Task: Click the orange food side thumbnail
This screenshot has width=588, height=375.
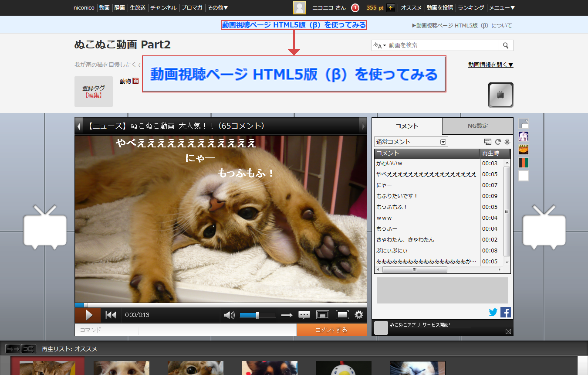Action: coord(524,150)
